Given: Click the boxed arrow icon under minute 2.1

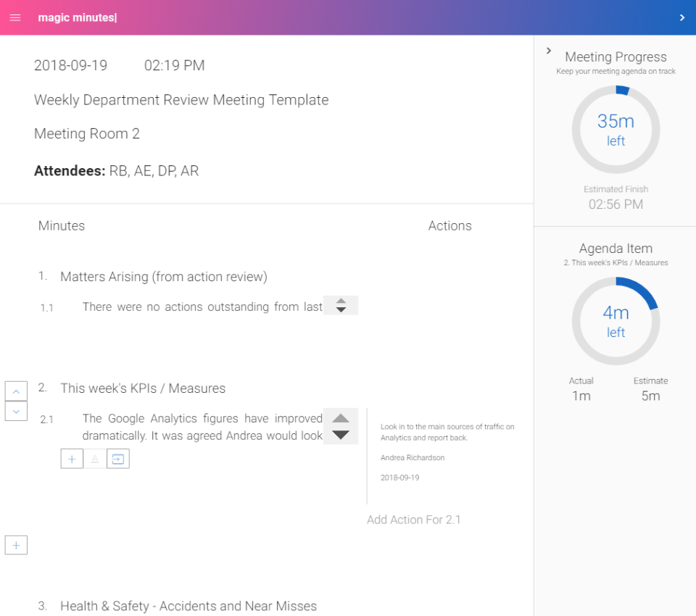Looking at the screenshot, I should point(118,459).
